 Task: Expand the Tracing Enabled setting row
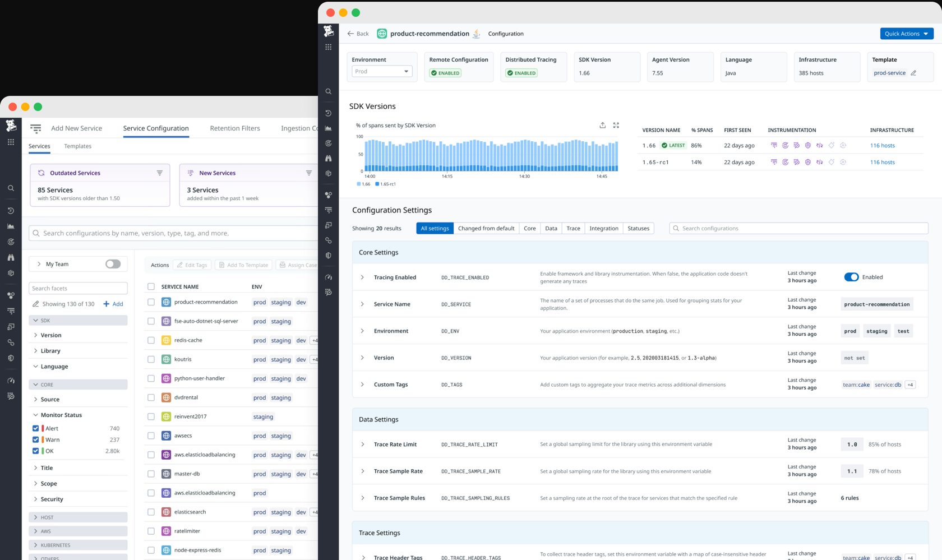pos(362,277)
